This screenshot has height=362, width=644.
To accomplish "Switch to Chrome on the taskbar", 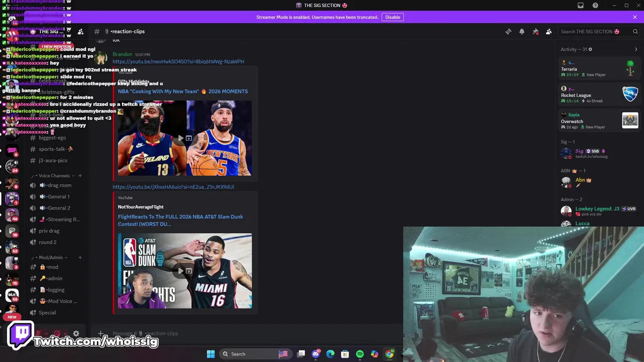I will (x=389, y=354).
